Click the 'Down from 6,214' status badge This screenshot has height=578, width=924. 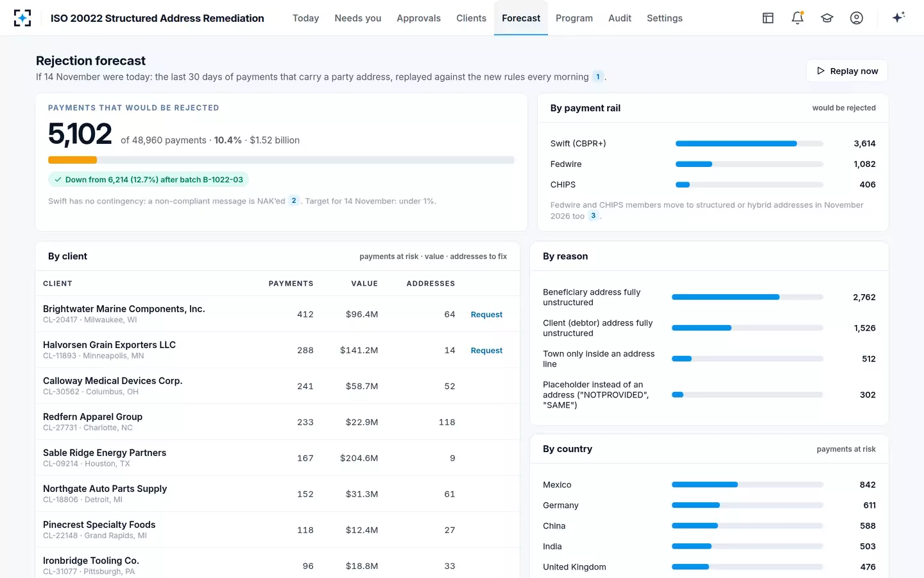[x=148, y=180]
